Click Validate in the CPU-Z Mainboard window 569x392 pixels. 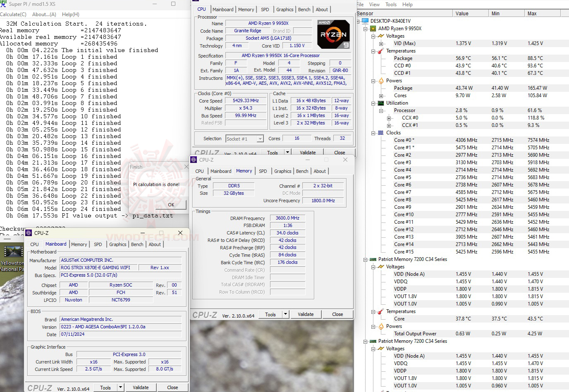tap(141, 387)
